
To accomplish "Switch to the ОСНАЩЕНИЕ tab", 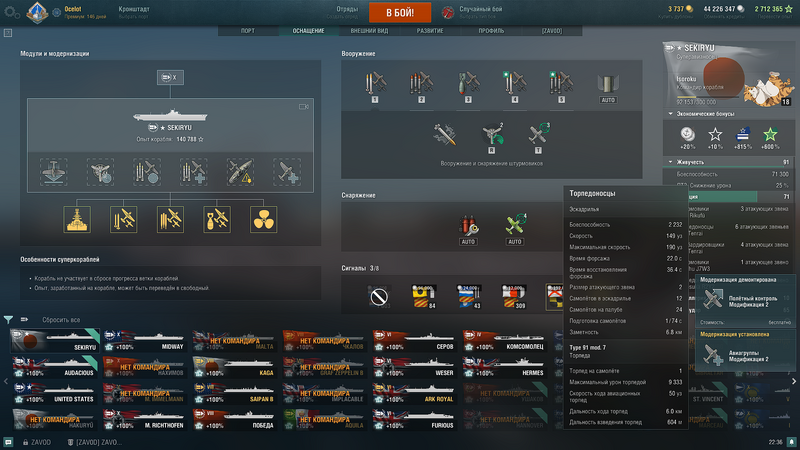I will point(308,31).
